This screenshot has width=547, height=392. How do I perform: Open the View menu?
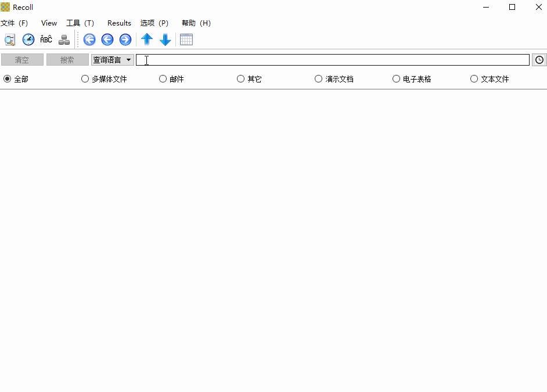click(49, 23)
